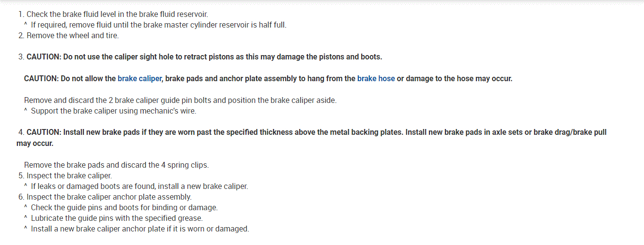Open the blue "brake caliper" link
Screen dimensions: 644x245
pos(139,78)
